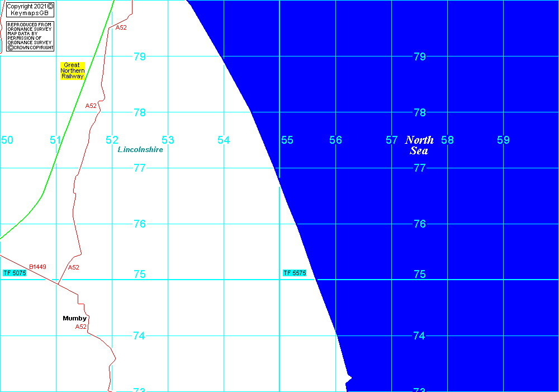Click northing number 76 in the sea
Image resolution: width=559 pixels, height=392 pixels.
[x=419, y=224]
